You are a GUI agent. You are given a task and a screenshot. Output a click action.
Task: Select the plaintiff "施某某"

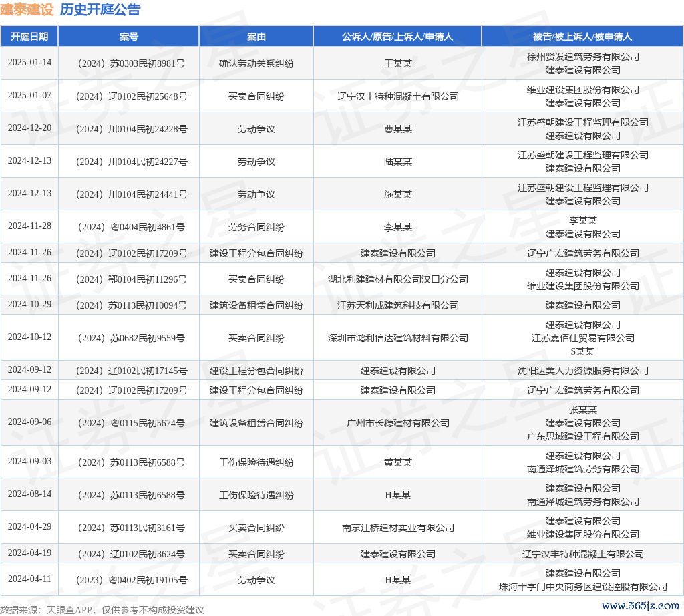tap(398, 194)
